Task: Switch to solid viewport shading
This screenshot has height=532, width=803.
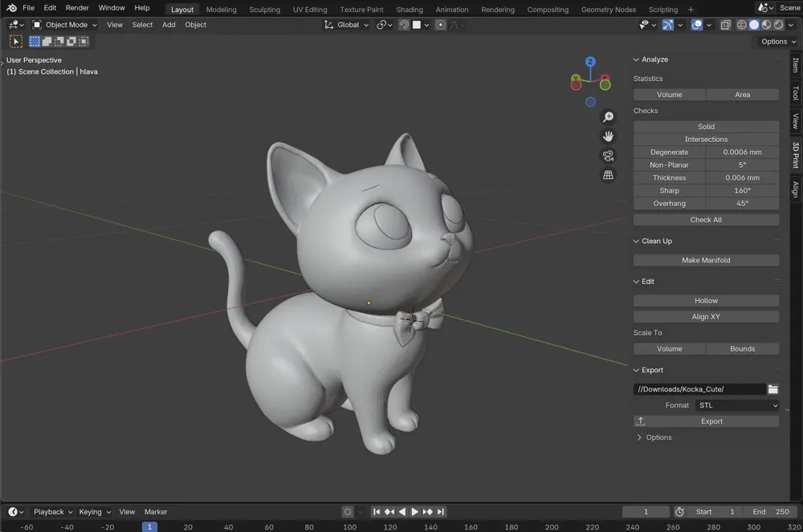Action: click(x=754, y=25)
